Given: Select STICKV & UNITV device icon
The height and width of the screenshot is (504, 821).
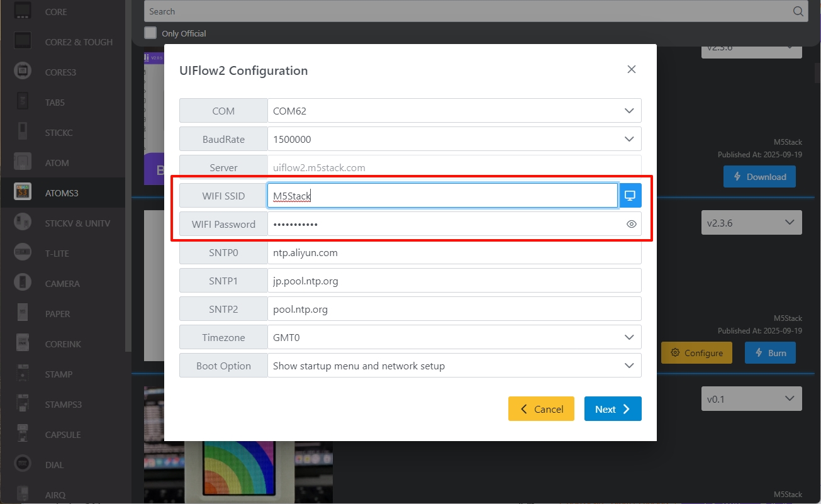Looking at the screenshot, I should point(23,223).
